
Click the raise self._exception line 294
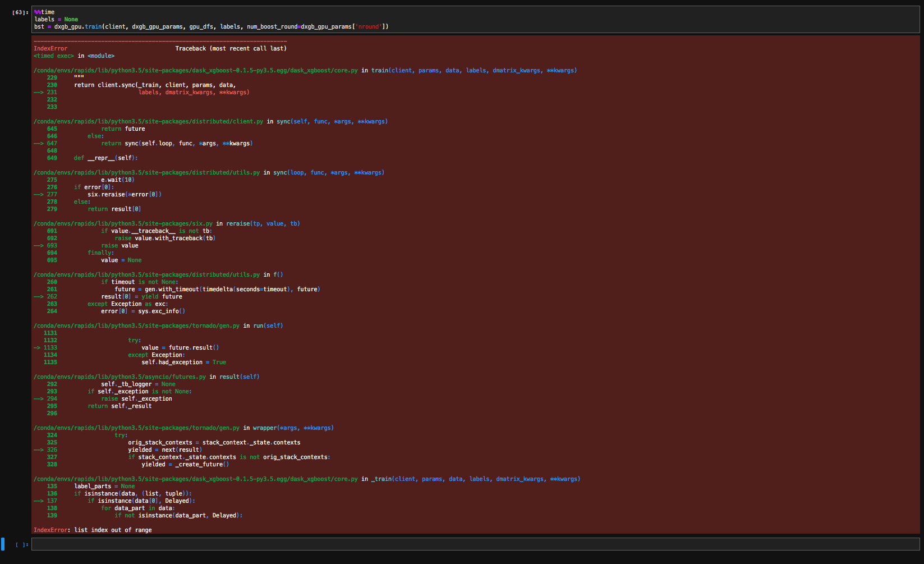click(137, 398)
